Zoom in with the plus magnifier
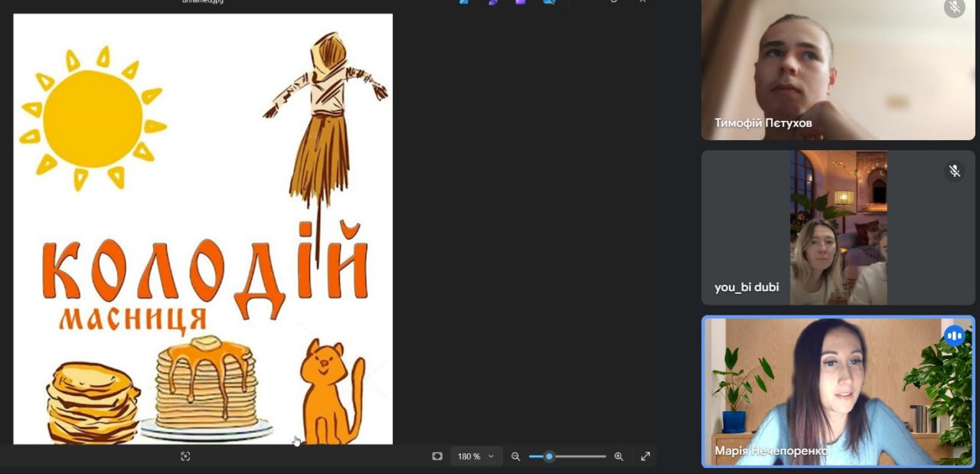 click(x=619, y=456)
